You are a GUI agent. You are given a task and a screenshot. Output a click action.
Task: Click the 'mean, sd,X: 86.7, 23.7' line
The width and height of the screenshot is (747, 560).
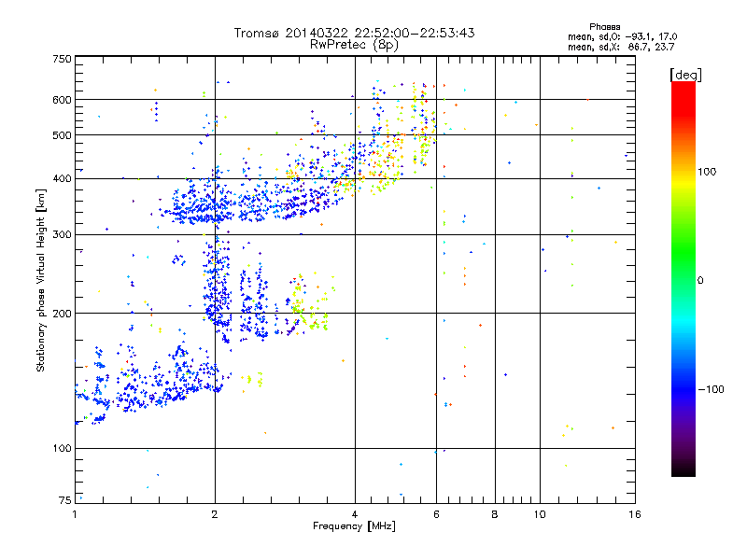click(621, 48)
